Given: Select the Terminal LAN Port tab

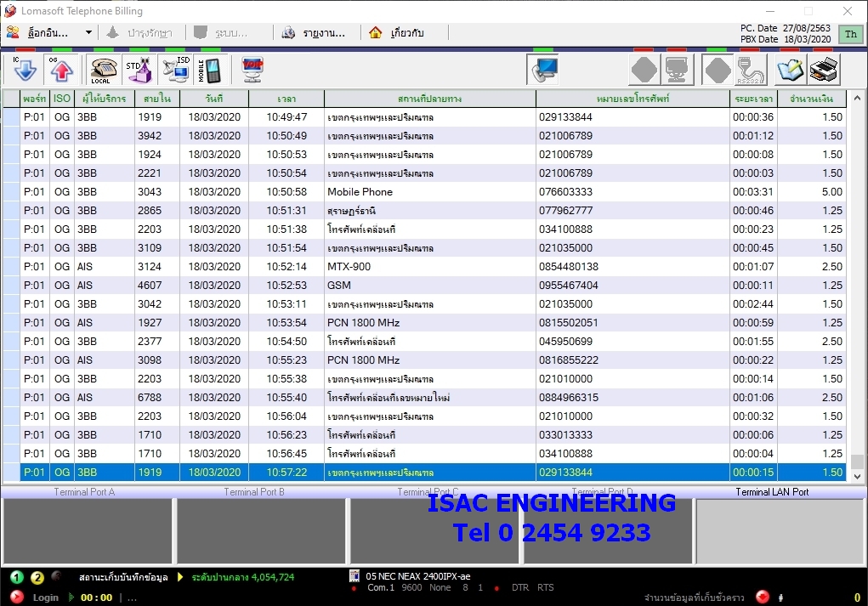Looking at the screenshot, I should [x=772, y=492].
